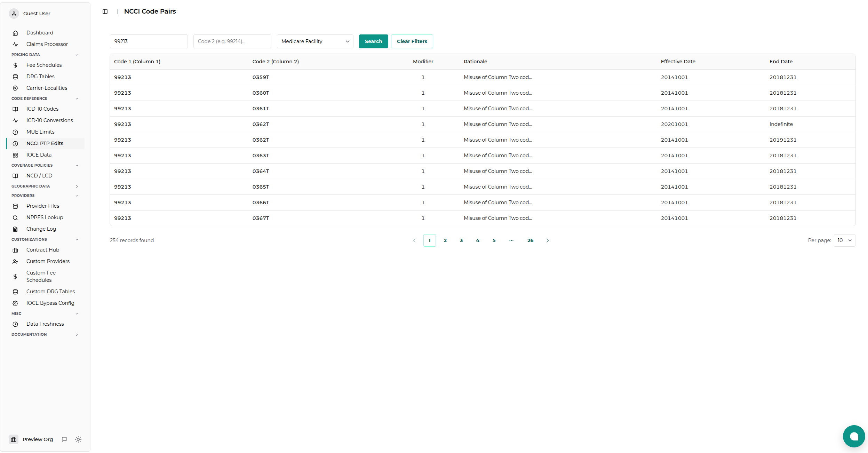
Task: Click the IOCE Data grid icon
Action: pos(15,155)
